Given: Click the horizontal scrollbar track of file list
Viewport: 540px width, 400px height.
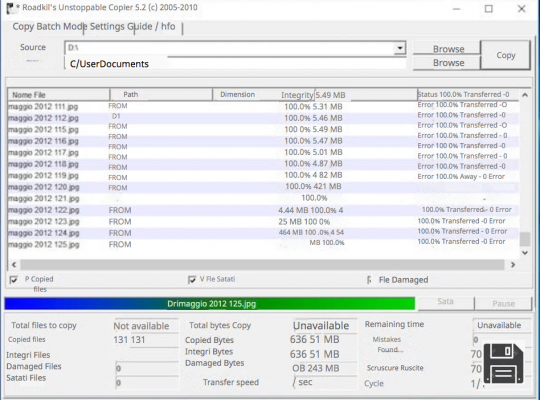Looking at the screenshot, I should point(262,265).
